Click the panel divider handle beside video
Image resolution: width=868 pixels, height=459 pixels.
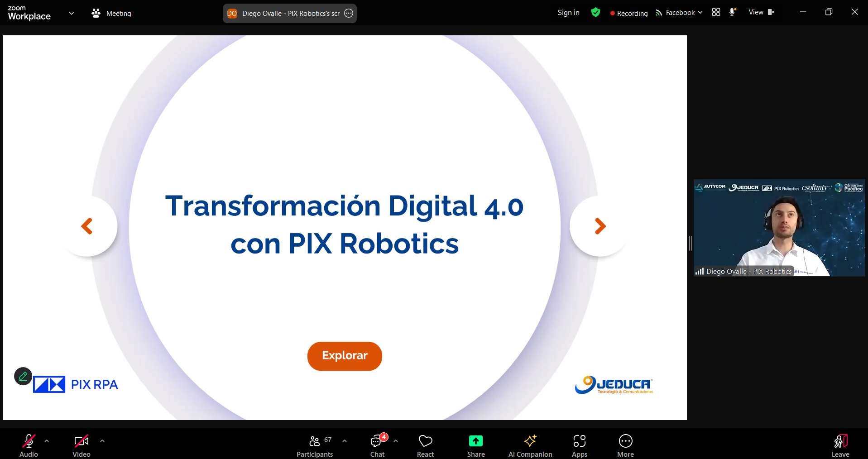coord(690,243)
